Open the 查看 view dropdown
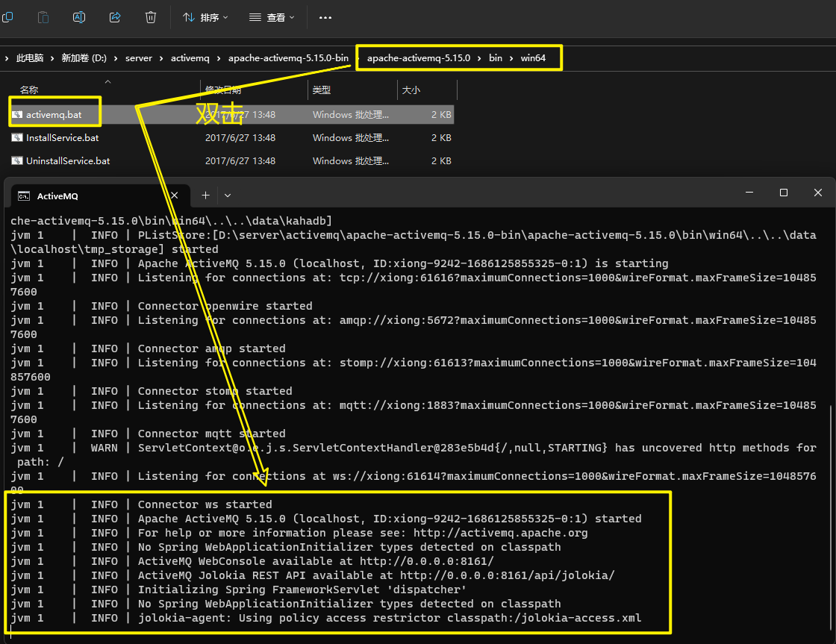 (x=272, y=17)
